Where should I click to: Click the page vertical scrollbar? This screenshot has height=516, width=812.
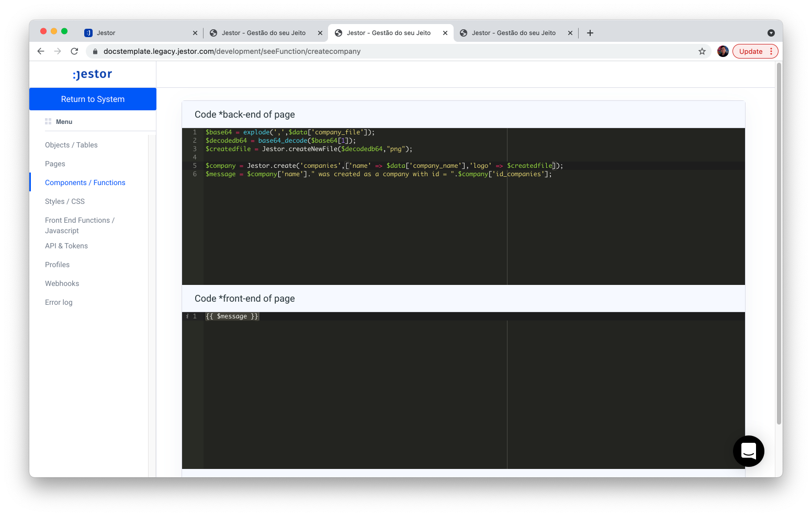[x=779, y=243]
